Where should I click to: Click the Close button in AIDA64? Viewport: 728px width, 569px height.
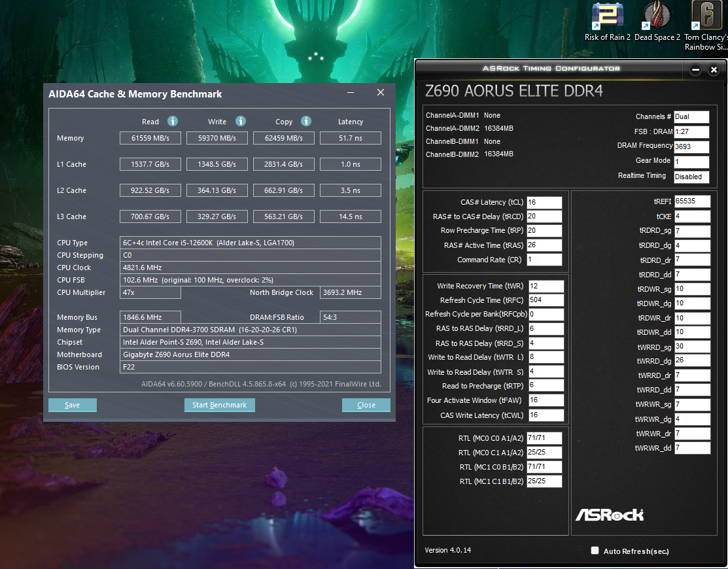coord(366,405)
